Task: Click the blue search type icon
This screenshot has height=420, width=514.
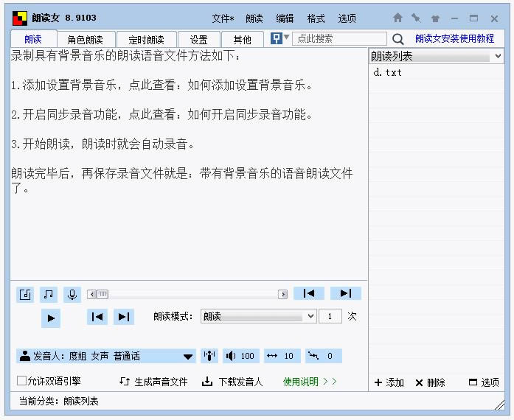Action: click(x=276, y=38)
